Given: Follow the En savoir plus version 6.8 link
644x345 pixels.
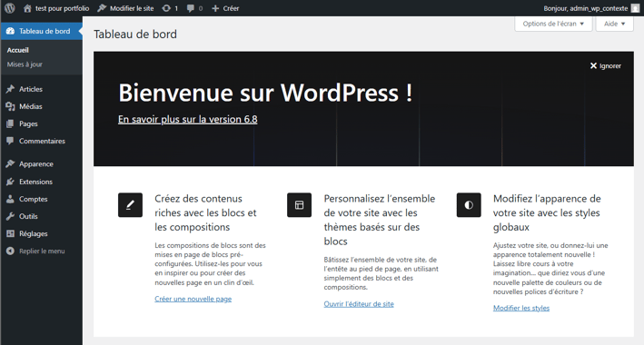Looking at the screenshot, I should pyautogui.click(x=188, y=119).
